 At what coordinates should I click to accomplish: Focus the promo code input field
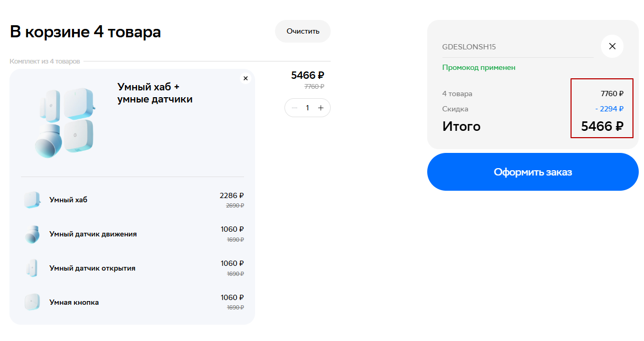[517, 47]
